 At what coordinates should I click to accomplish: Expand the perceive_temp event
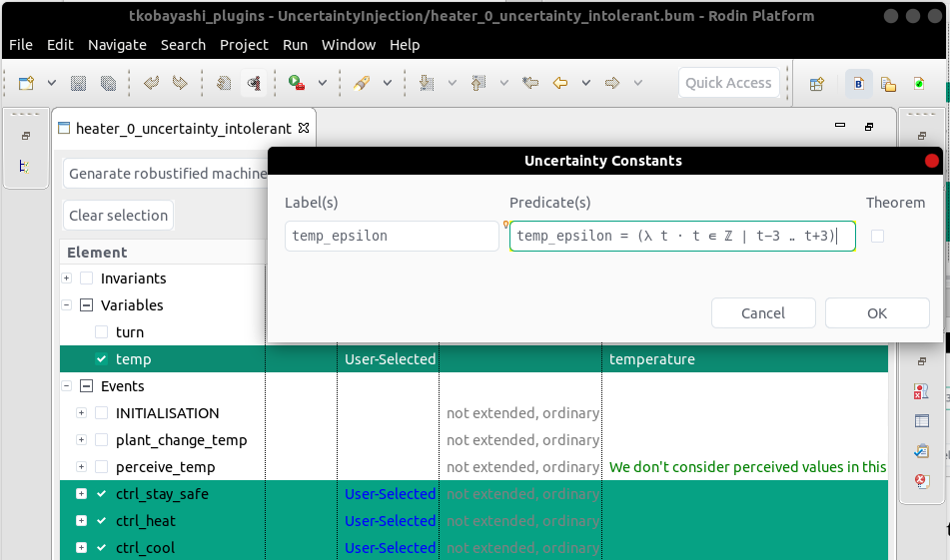81,467
